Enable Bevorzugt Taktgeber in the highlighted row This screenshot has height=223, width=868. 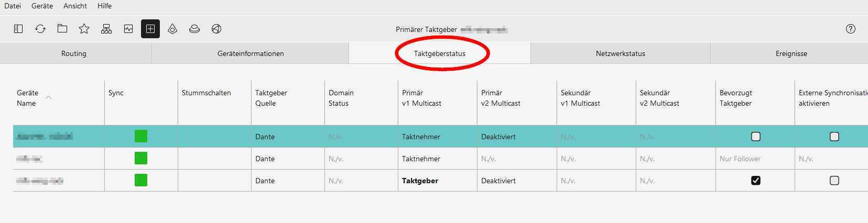(x=756, y=137)
